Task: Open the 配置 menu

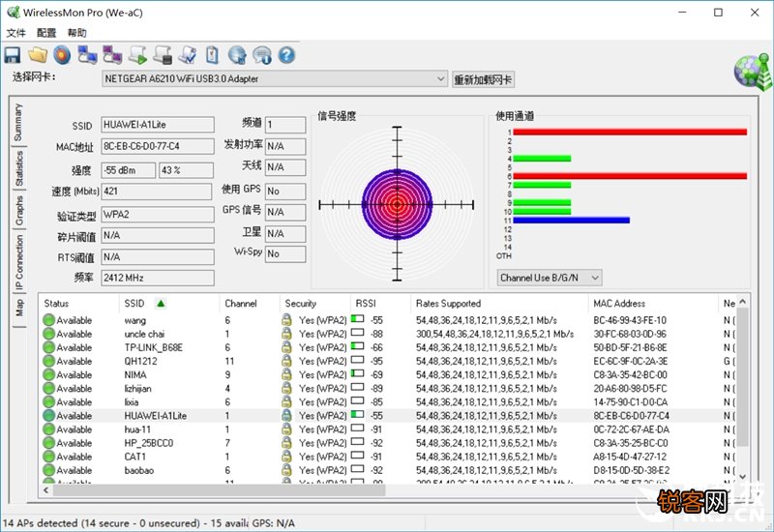Action: pos(46,33)
